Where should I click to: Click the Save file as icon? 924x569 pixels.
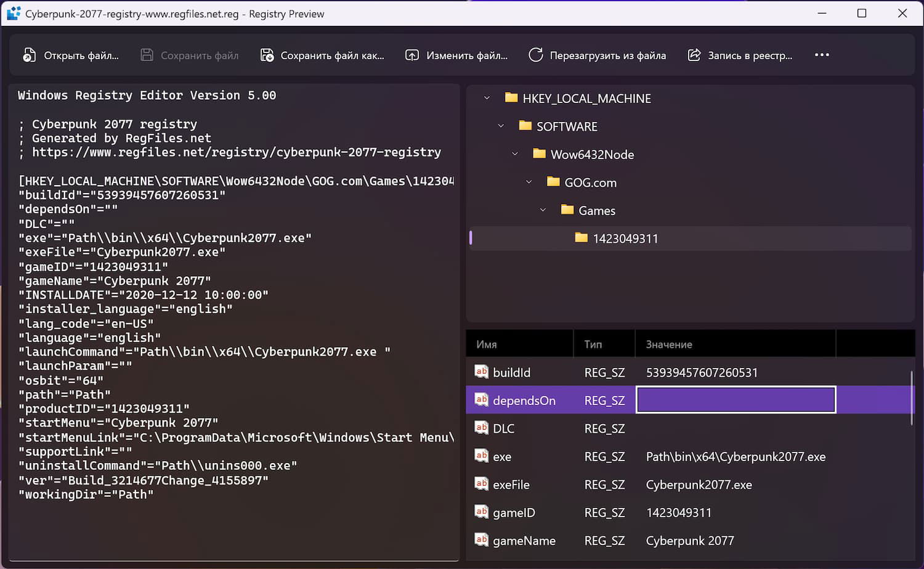pos(267,55)
